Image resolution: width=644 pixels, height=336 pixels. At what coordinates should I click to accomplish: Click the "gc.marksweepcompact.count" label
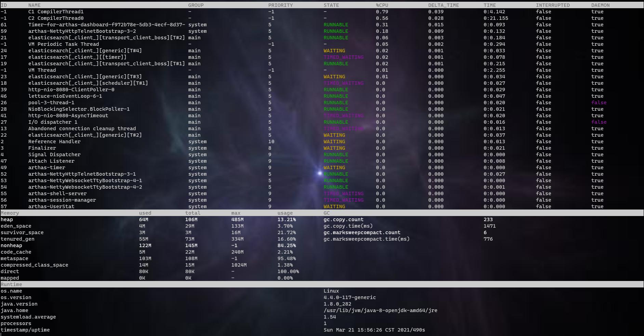[x=362, y=232]
